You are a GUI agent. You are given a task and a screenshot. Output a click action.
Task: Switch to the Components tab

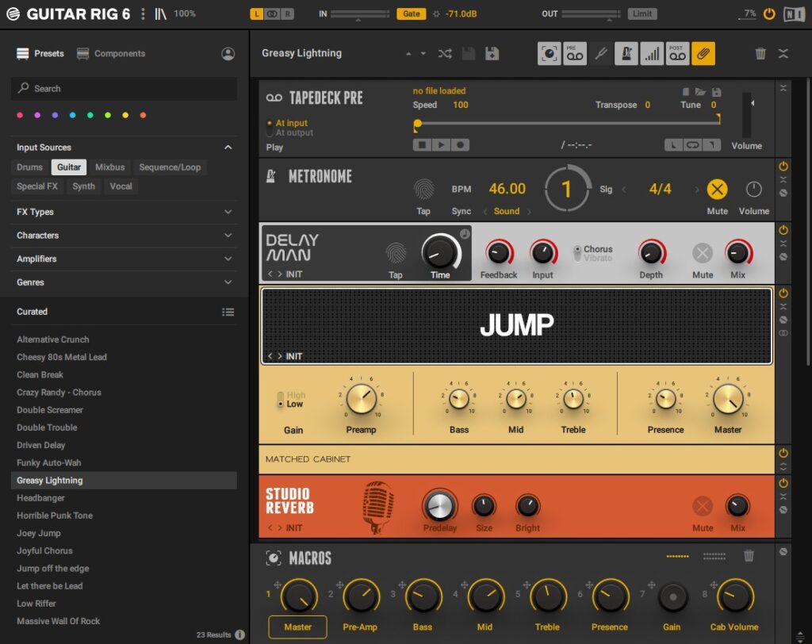pos(111,53)
